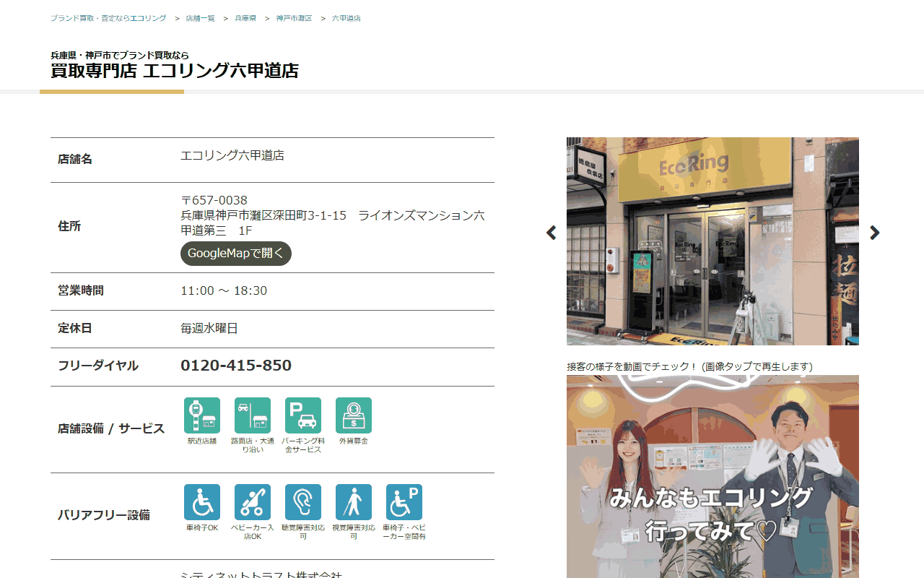The width and height of the screenshot is (924, 578).
Task: Click the 路面店・大通り沿い street-front icon
Action: click(253, 415)
